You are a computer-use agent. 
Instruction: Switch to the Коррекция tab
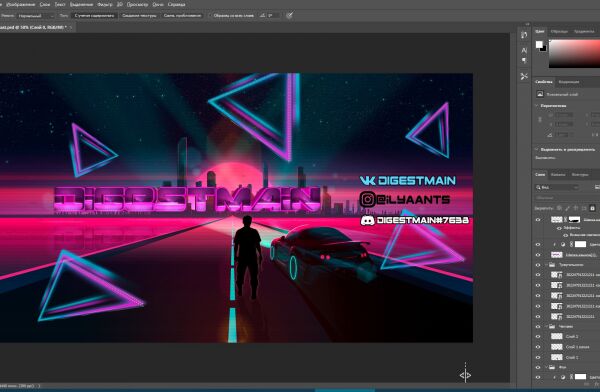(x=569, y=82)
